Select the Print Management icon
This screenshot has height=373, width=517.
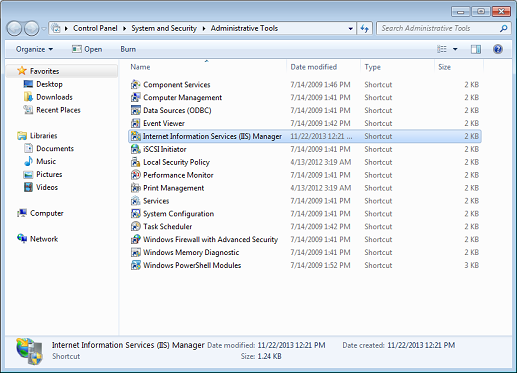pos(135,188)
